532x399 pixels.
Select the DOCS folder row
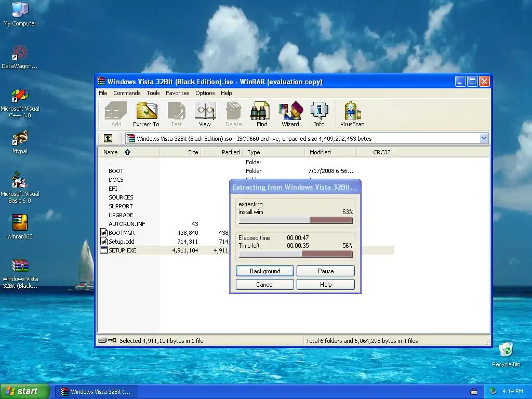point(116,179)
